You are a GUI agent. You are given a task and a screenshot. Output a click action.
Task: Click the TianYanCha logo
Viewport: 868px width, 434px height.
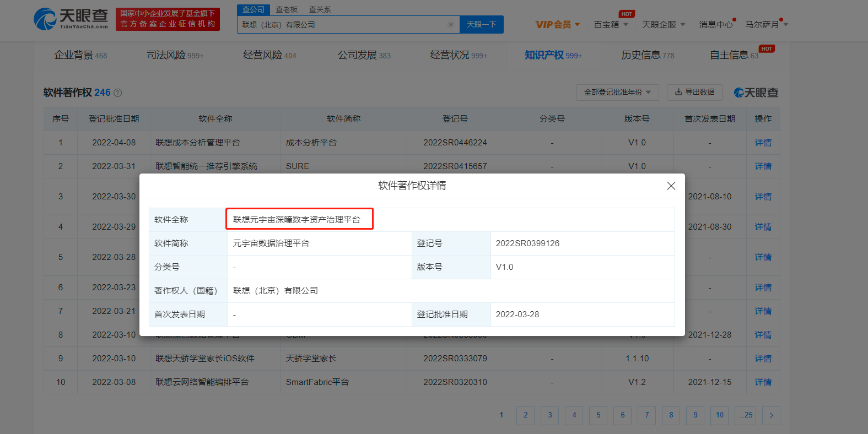coord(71,19)
